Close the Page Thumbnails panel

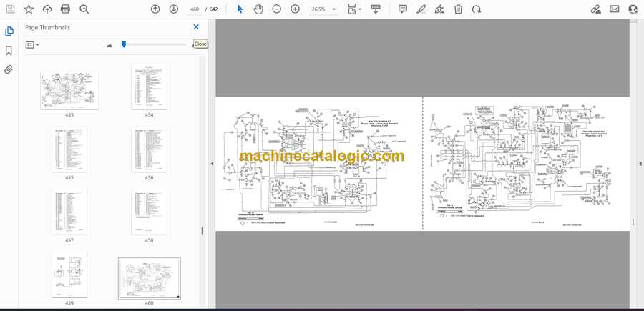coord(196,27)
